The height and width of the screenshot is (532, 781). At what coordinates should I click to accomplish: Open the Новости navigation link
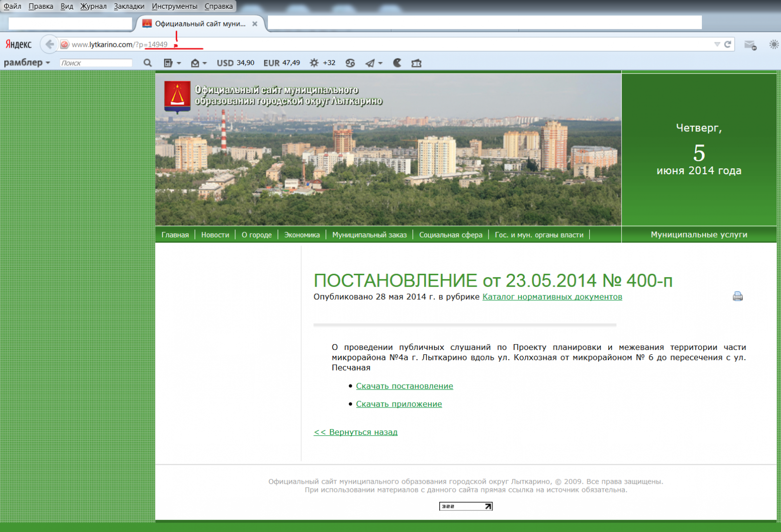pyautogui.click(x=215, y=235)
